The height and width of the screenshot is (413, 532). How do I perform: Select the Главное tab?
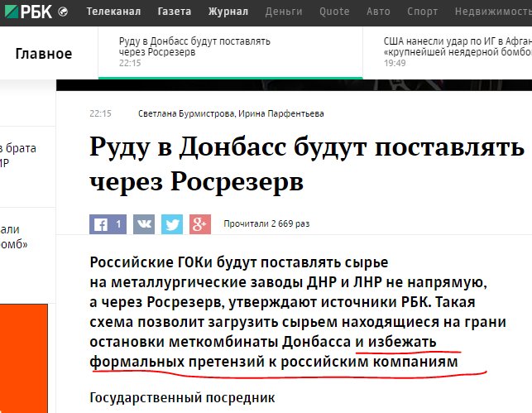(44, 54)
